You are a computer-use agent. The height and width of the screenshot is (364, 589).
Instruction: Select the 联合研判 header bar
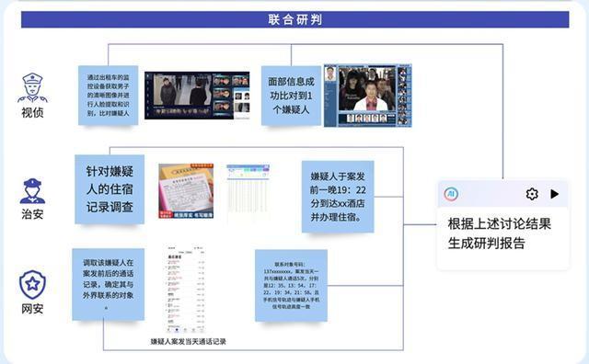294,19
